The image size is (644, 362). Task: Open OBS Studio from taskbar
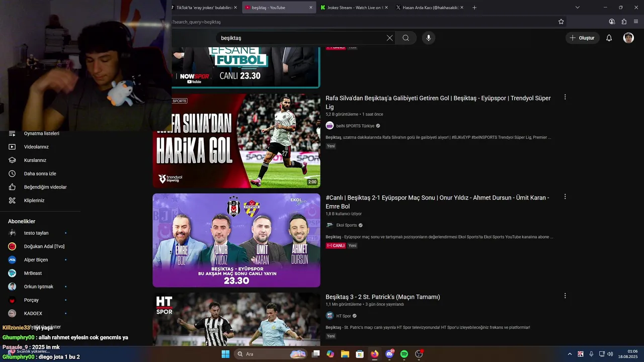[419, 354]
